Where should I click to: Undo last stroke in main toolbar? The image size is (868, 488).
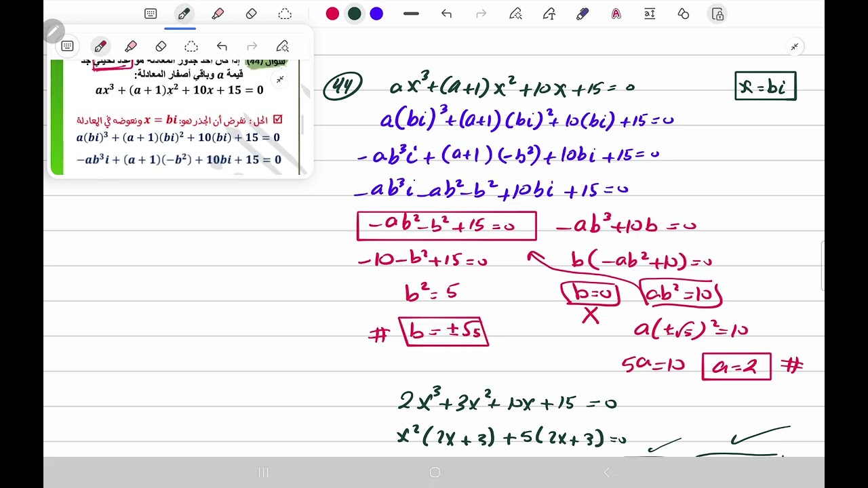coord(446,14)
